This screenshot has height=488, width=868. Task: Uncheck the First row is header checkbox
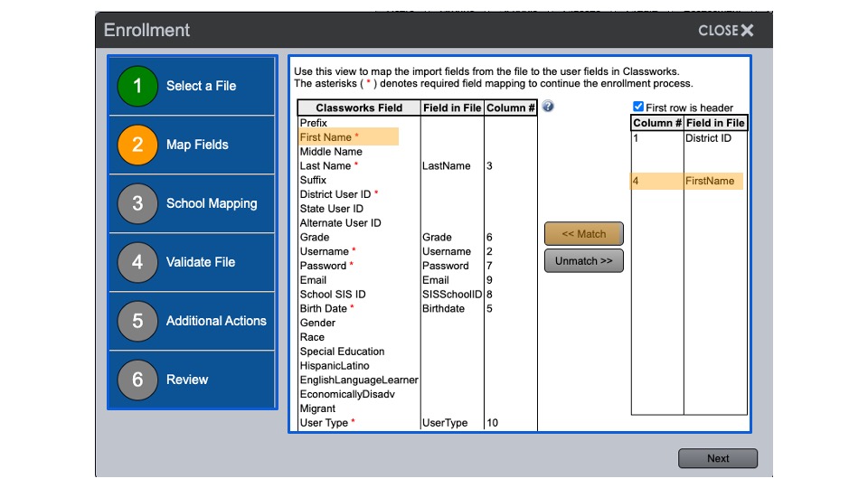tap(638, 107)
